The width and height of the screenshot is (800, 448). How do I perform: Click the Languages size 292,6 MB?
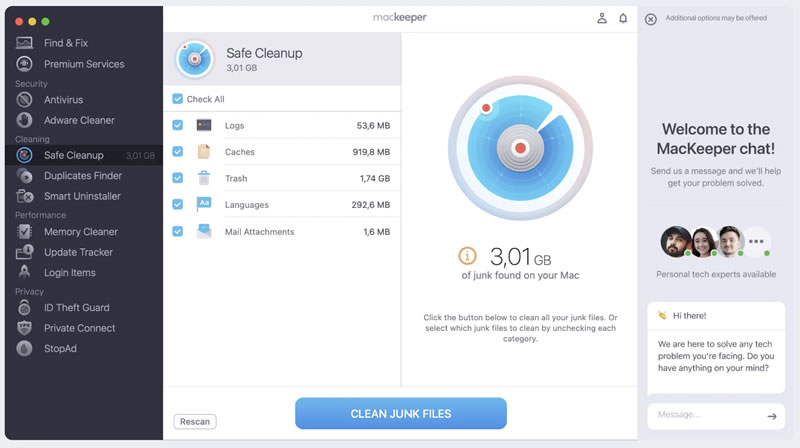370,205
